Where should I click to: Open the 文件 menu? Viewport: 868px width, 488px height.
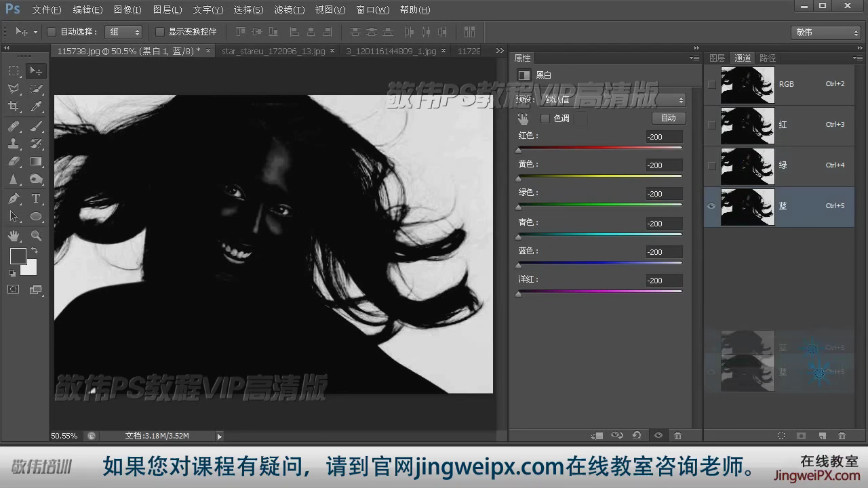pyautogui.click(x=47, y=10)
